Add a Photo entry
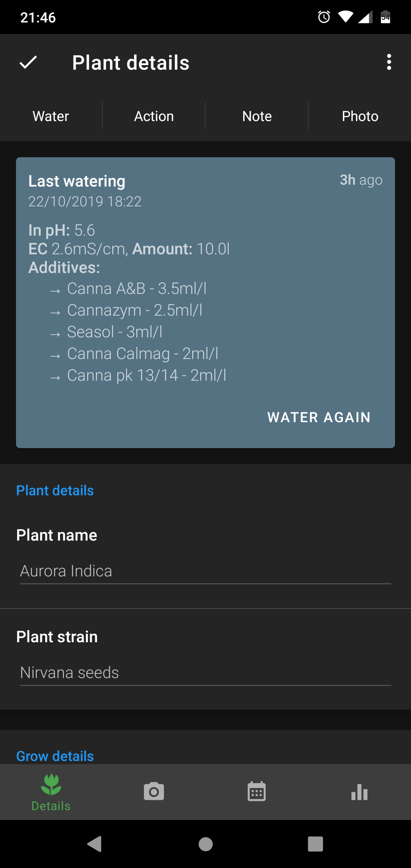Screen dimensions: 411x868 360,116
